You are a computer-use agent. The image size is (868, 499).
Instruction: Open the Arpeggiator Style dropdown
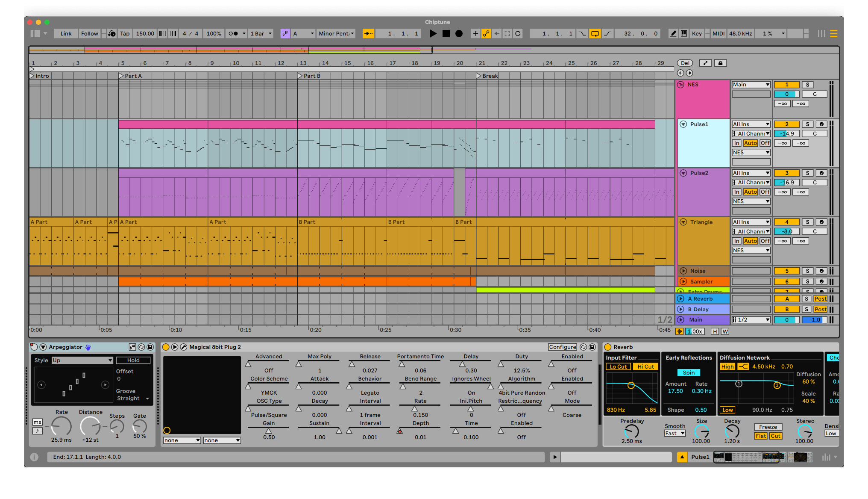82,360
